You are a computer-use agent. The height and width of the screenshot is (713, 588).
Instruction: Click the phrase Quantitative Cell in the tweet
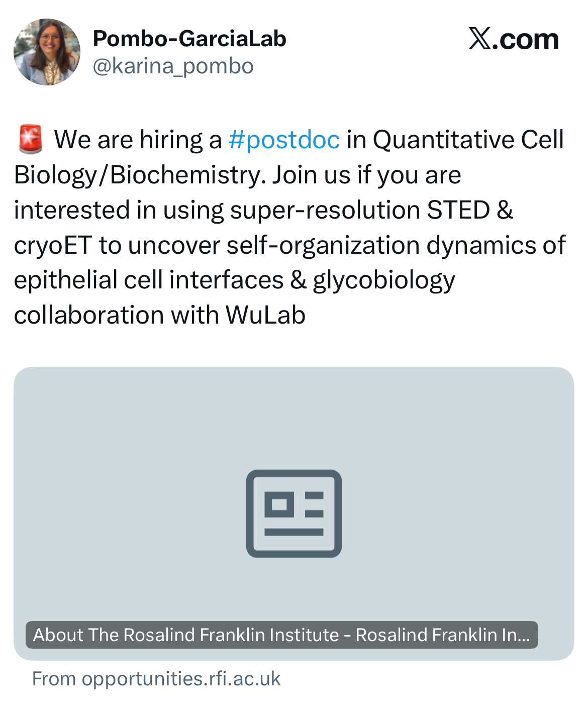coord(468,140)
